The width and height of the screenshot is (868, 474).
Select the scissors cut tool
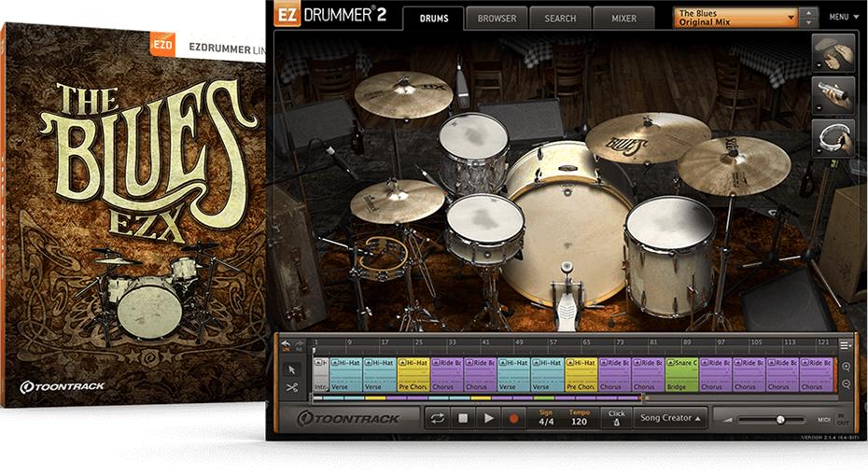[x=292, y=388]
